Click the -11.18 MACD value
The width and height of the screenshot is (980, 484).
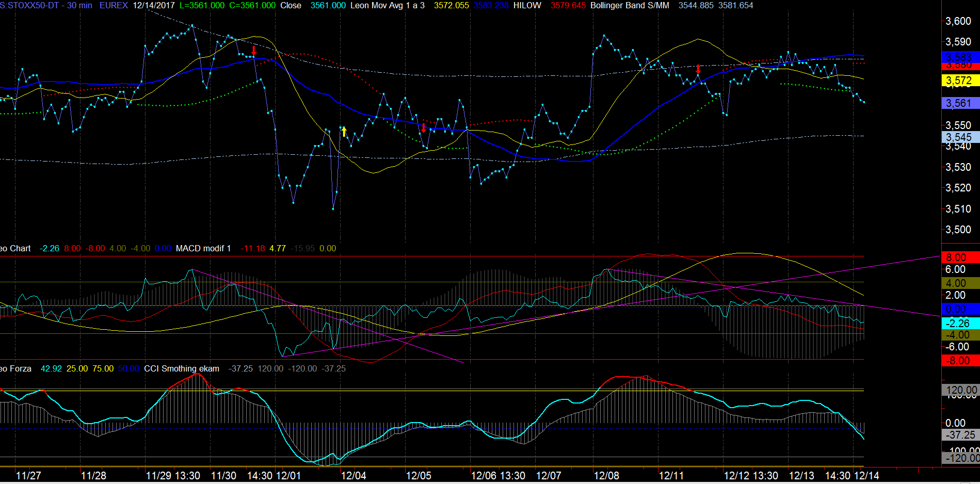pos(253,248)
